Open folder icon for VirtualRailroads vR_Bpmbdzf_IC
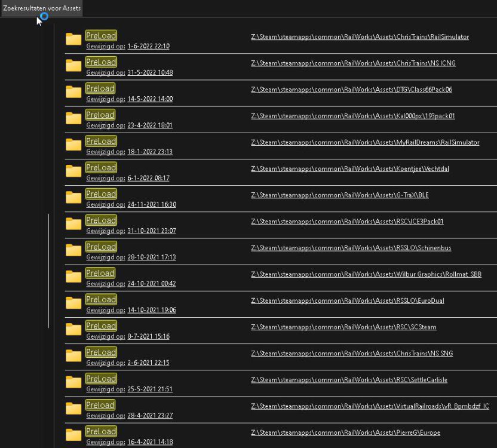497x448 pixels. coord(73,409)
